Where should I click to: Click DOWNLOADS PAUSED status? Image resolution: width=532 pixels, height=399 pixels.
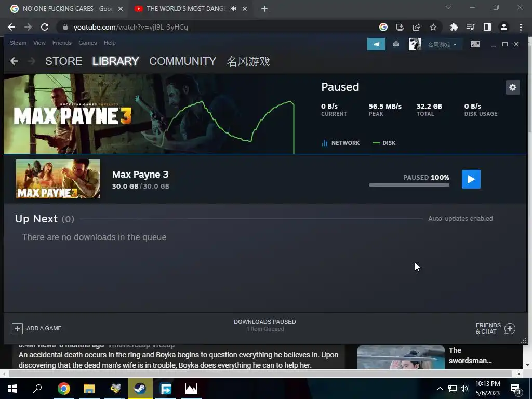(x=264, y=322)
